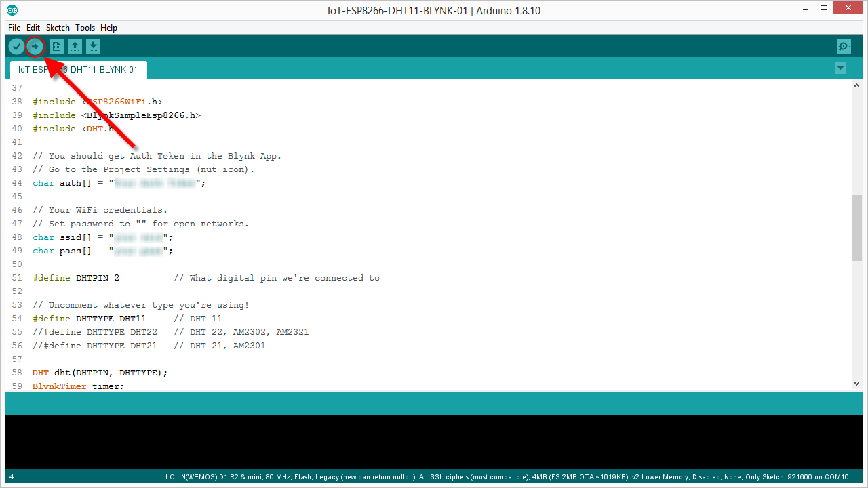Open a sketch with the up-arrow icon
The height and width of the screenshot is (488, 868).
point(75,47)
